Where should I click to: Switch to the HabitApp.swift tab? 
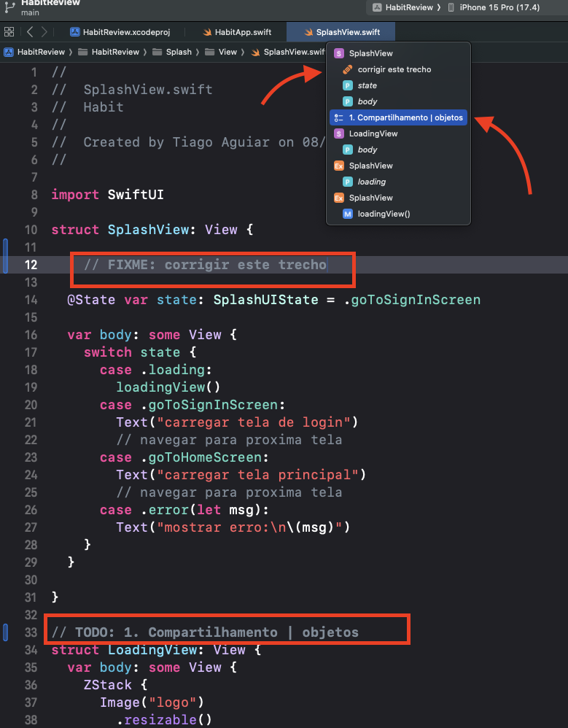coord(237,32)
